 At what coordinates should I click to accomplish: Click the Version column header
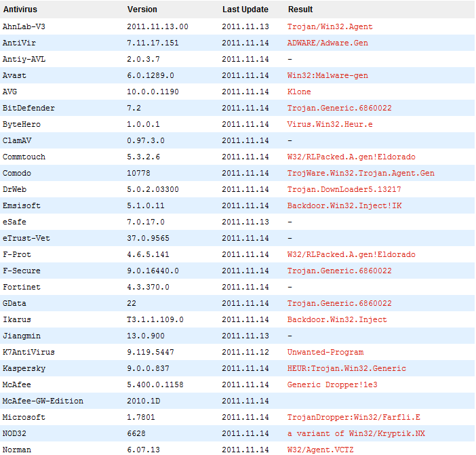[142, 9]
